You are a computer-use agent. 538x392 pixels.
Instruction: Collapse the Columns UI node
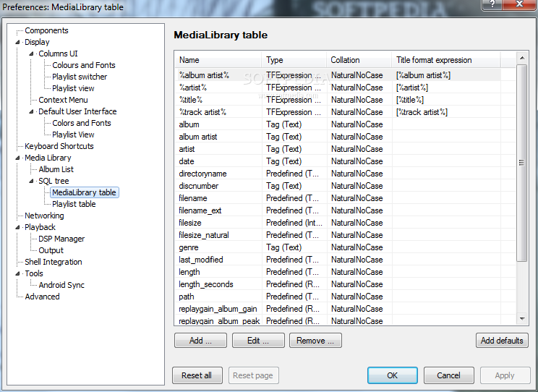[31, 54]
